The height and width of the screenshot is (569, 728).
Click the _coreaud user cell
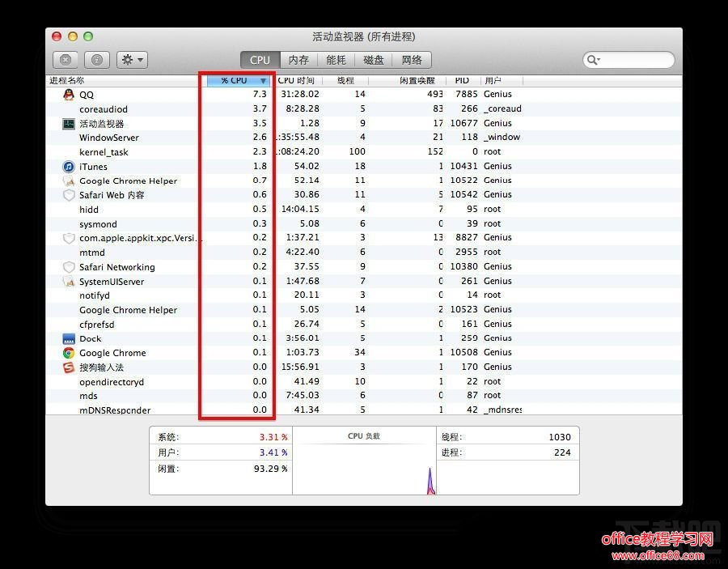coord(502,108)
